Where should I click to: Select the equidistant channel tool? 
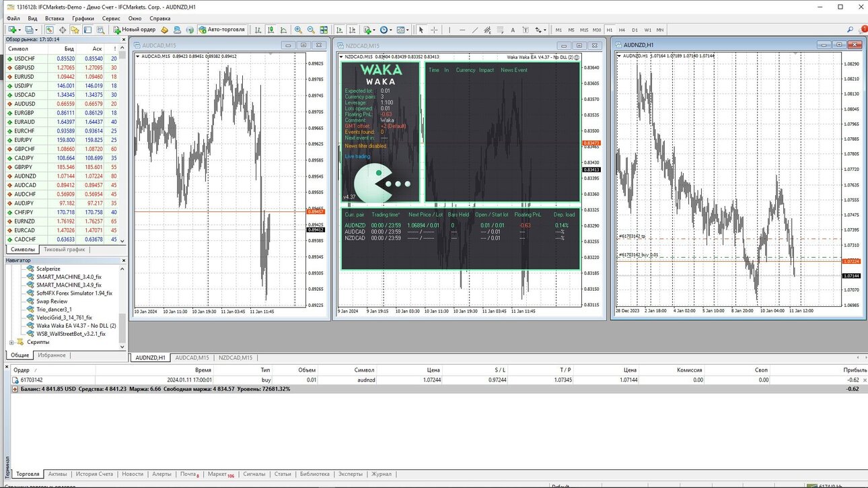click(x=487, y=30)
